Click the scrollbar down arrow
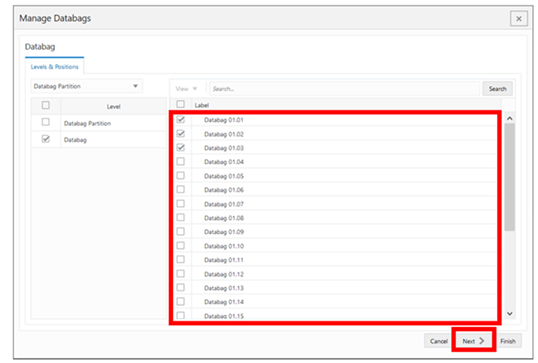538x363 pixels. (x=510, y=313)
